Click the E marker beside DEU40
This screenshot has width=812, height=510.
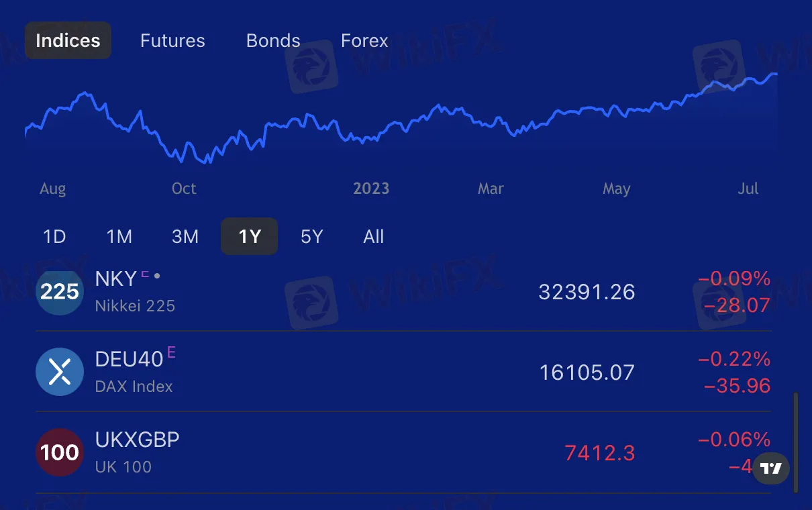[171, 352]
